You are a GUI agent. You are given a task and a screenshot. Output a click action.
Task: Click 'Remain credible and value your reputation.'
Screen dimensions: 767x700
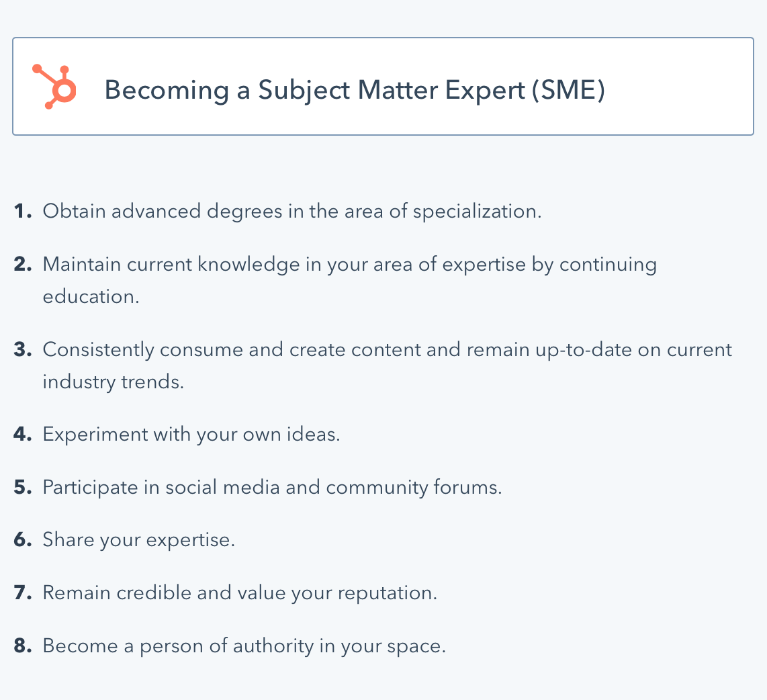(240, 593)
